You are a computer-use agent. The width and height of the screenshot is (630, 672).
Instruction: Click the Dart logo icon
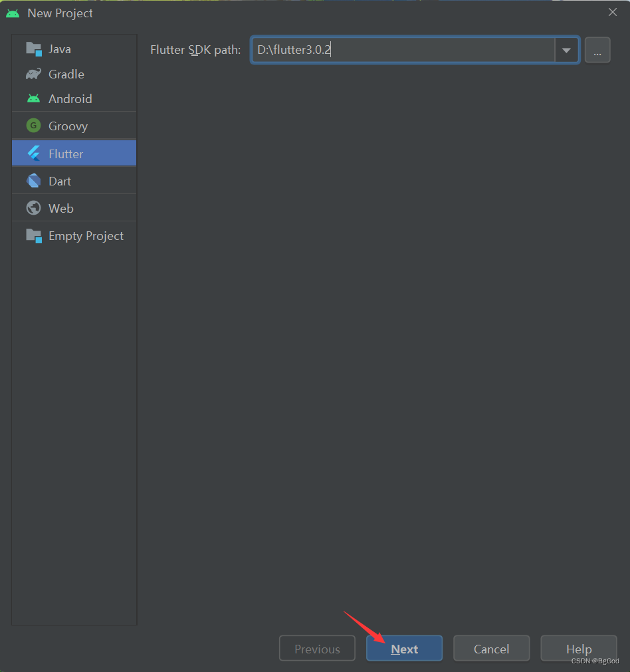point(33,181)
